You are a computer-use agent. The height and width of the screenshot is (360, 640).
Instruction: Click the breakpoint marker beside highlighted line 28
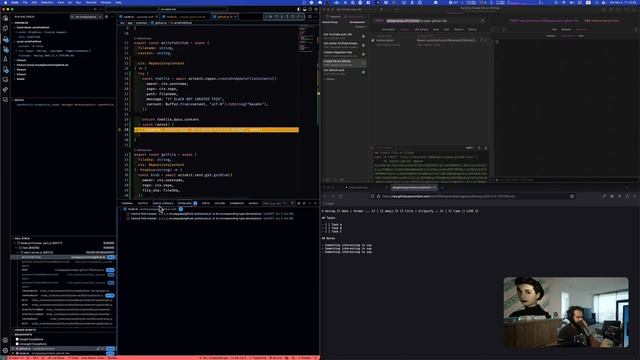point(120,130)
